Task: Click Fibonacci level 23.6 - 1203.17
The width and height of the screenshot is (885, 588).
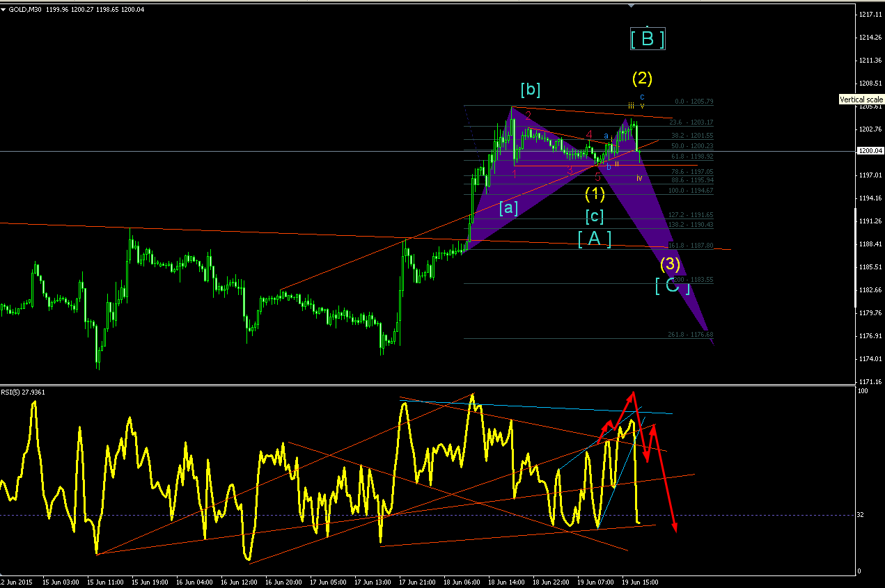Action: coord(691,122)
